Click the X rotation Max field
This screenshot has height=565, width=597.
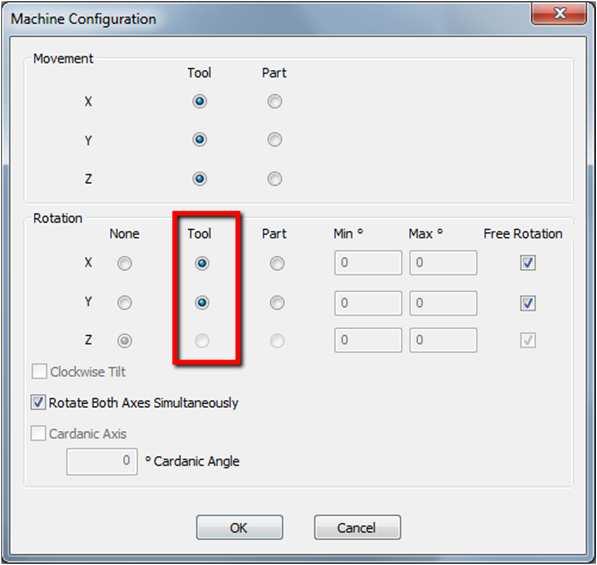(443, 263)
